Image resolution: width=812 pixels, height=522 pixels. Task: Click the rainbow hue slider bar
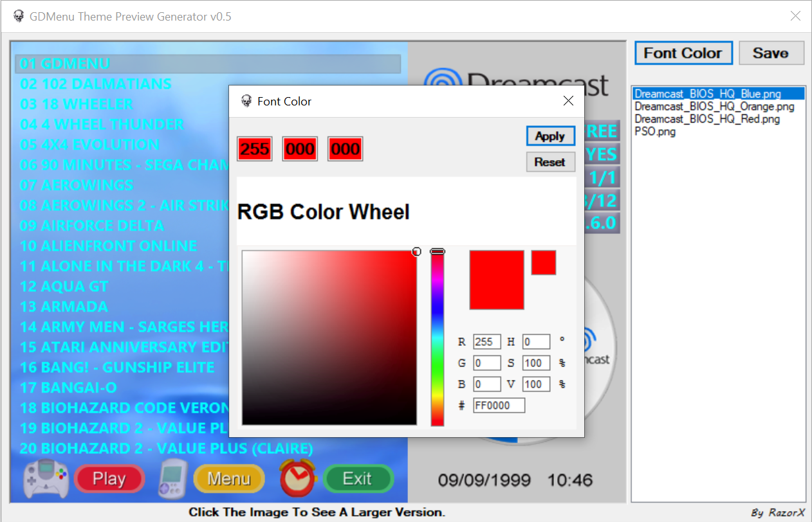(x=438, y=337)
